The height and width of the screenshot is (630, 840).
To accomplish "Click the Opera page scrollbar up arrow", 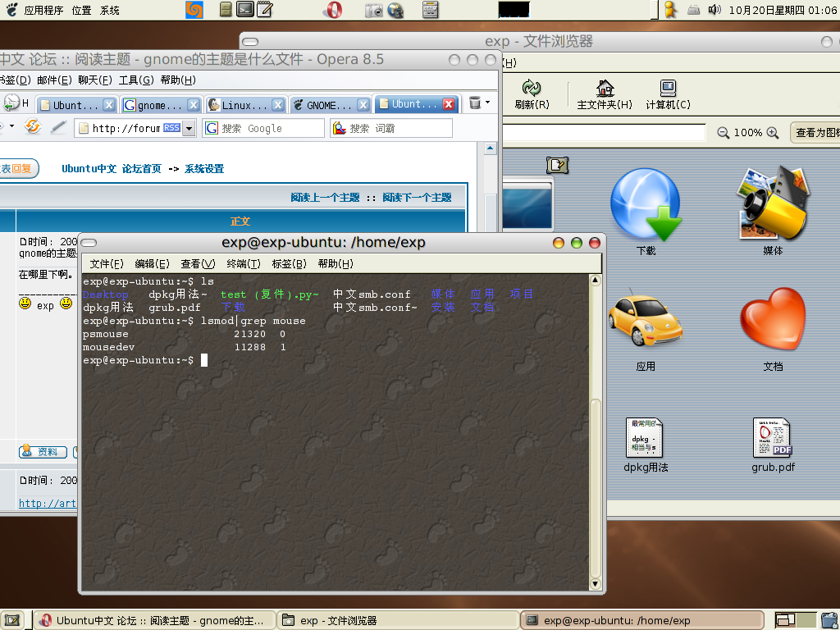I will (491, 148).
